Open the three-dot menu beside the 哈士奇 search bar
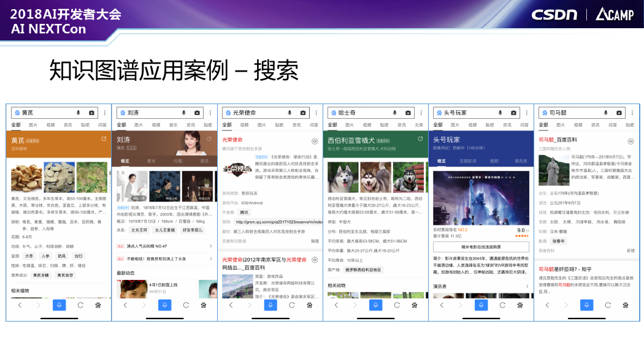This screenshot has height=362, width=644. tap(421, 113)
